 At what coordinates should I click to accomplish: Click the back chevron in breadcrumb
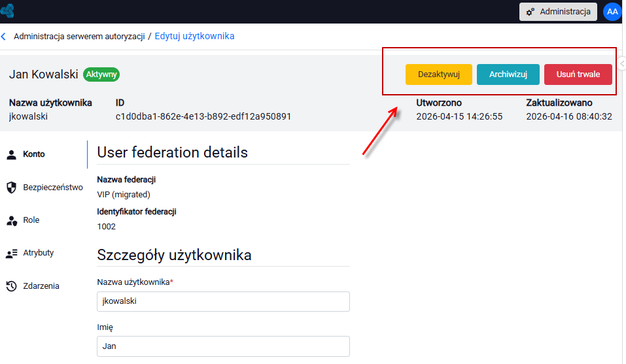(x=3, y=37)
